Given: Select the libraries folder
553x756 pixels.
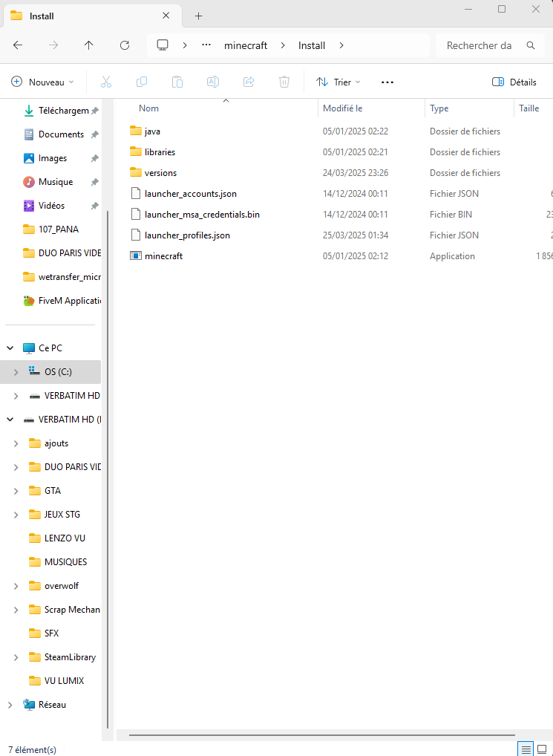Looking at the screenshot, I should click(160, 152).
